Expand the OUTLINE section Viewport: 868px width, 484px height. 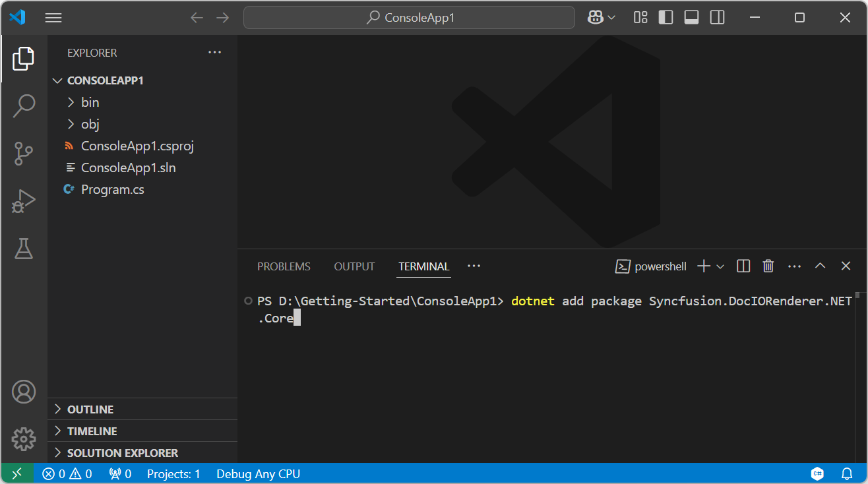click(142, 409)
